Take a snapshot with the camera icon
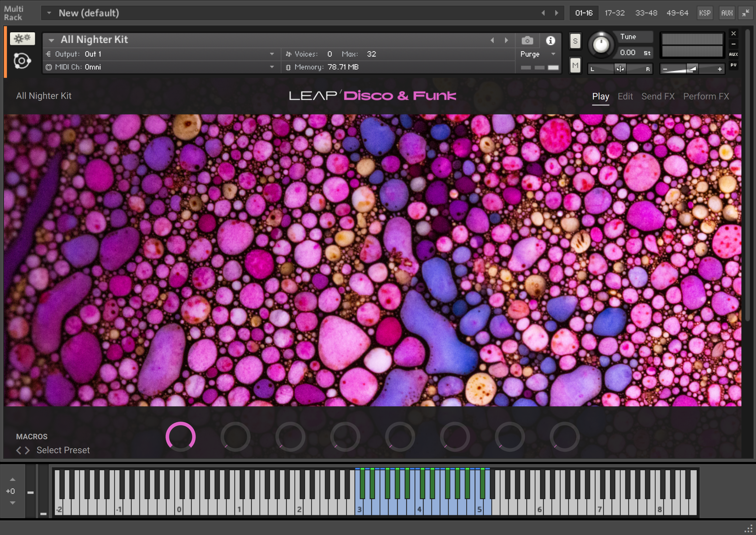Viewport: 756px width, 535px height. [x=527, y=40]
